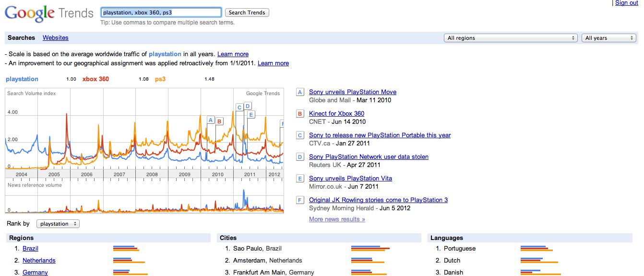Click the Netherlands region link
Viewport: 644px width, 276px height.
(39, 261)
